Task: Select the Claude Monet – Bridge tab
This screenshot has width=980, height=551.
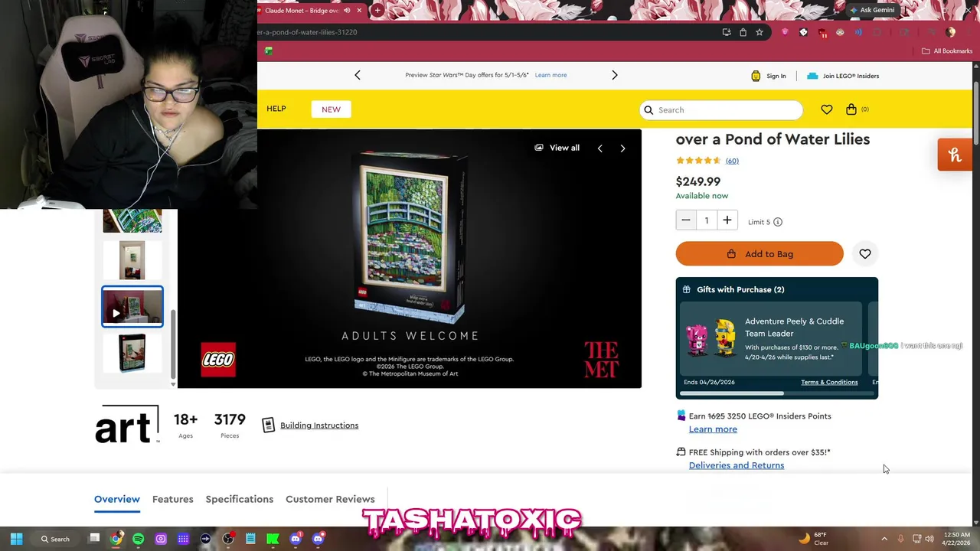Action: [302, 10]
